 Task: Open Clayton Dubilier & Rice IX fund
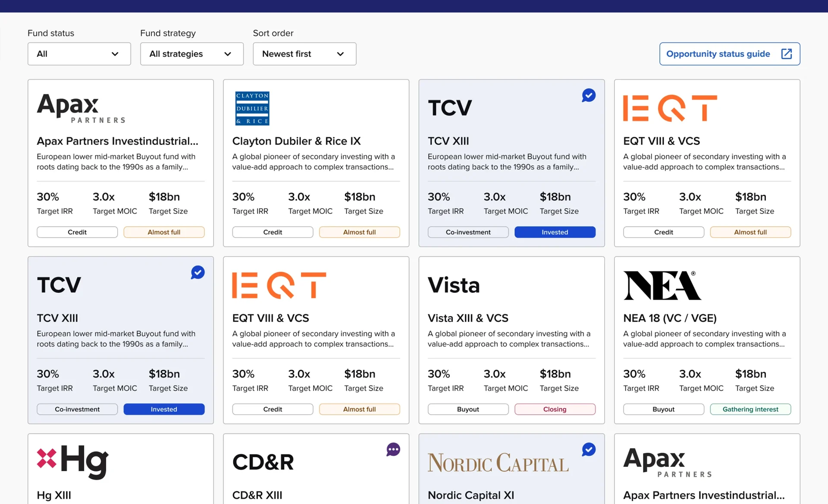point(296,141)
